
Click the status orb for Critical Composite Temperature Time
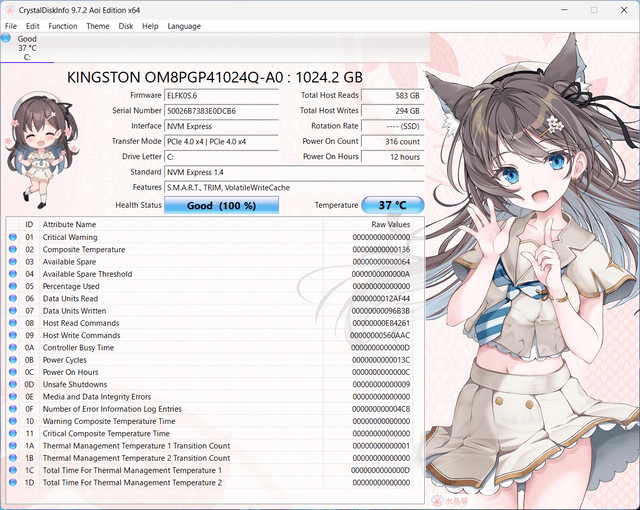pos(13,433)
